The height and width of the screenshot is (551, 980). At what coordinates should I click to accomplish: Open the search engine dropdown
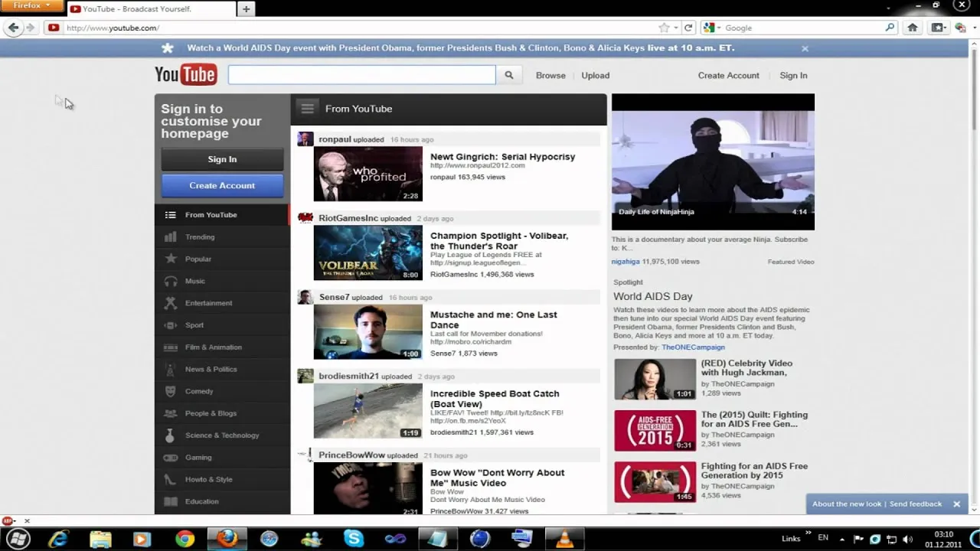click(711, 28)
